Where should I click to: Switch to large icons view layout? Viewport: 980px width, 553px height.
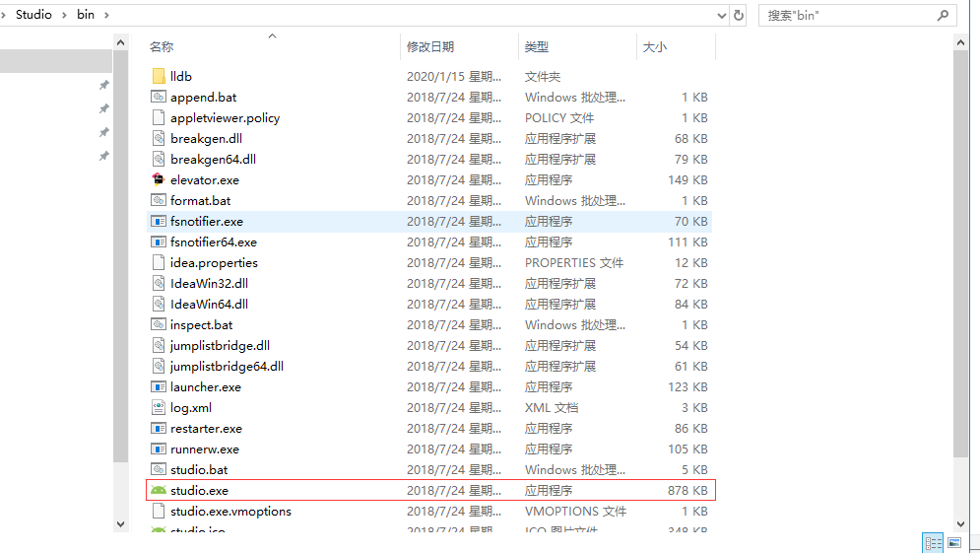[x=954, y=543]
